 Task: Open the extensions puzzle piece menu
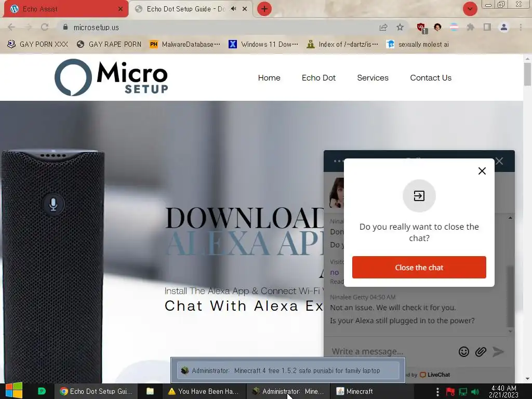[x=470, y=27]
